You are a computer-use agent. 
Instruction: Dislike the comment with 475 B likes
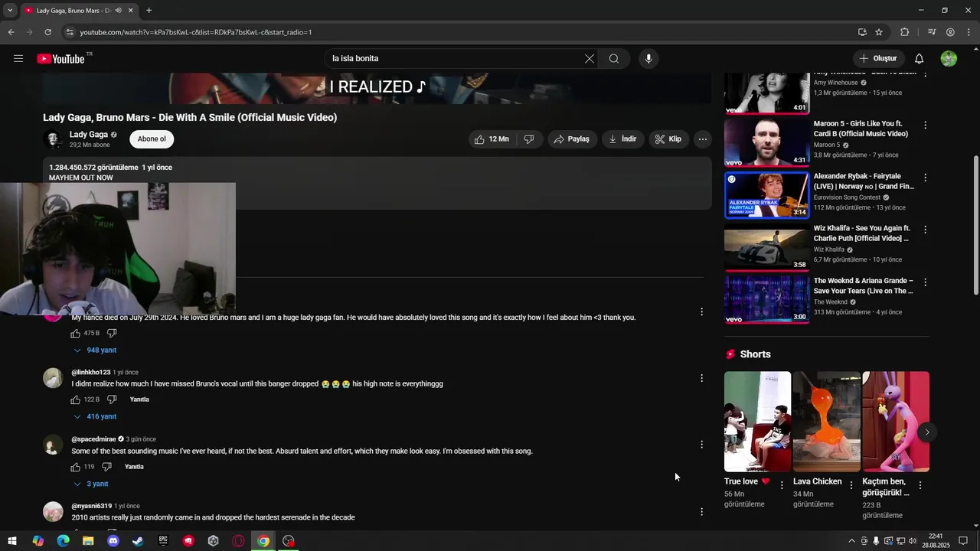112,334
